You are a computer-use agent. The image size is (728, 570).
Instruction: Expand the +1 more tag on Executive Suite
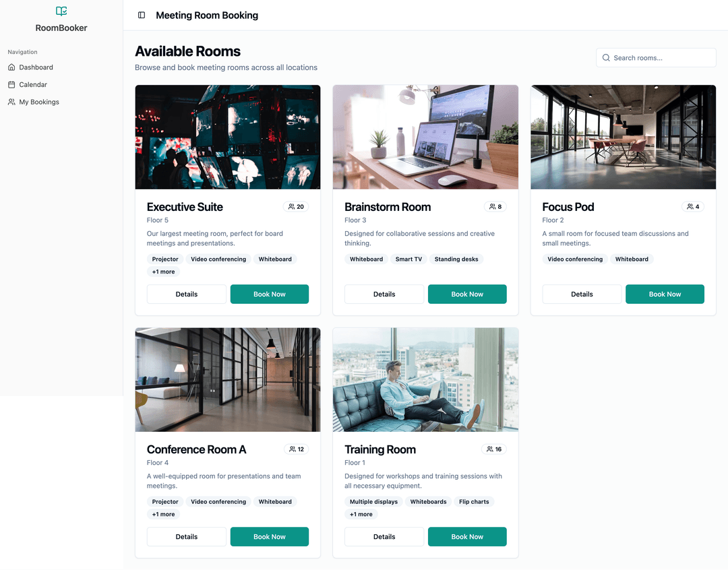tap(163, 272)
